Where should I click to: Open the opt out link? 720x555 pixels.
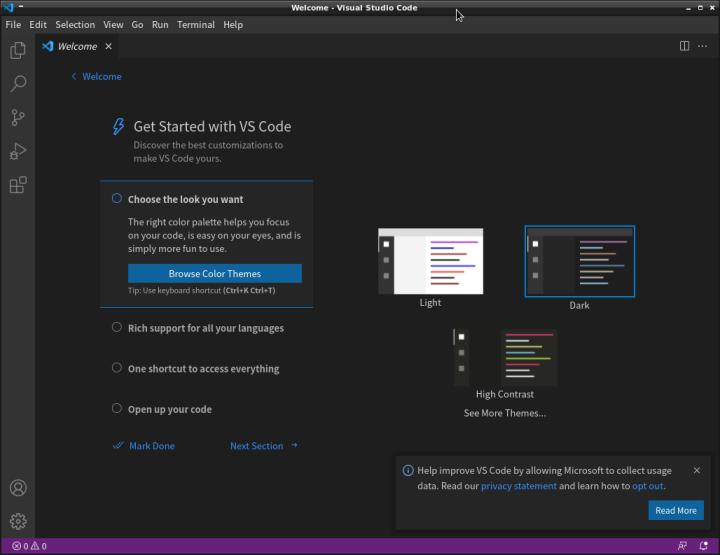pyautogui.click(x=647, y=486)
